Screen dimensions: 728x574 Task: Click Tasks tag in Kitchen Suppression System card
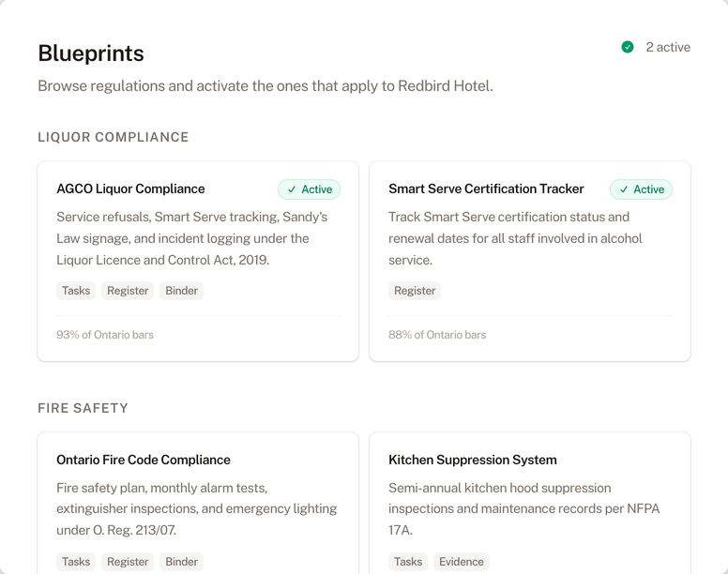(x=408, y=562)
